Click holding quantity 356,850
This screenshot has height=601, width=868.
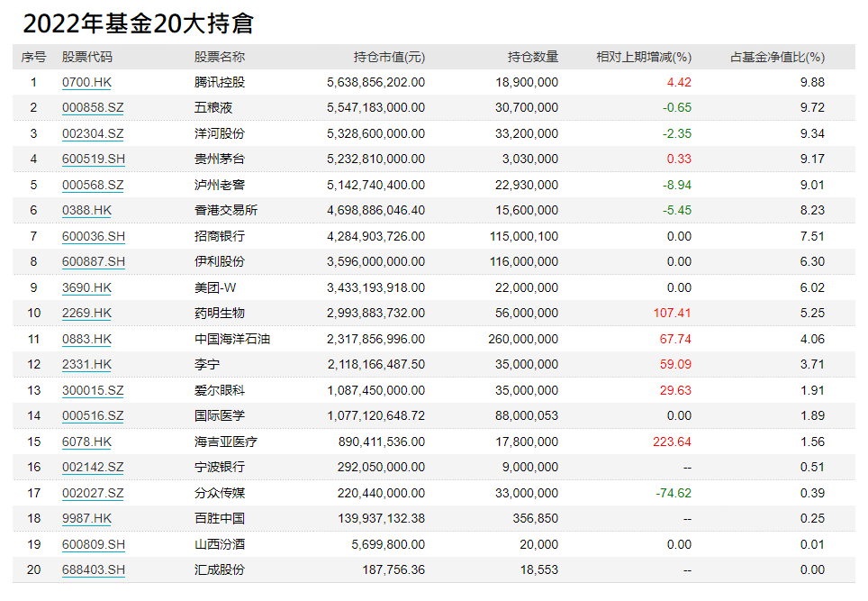536,518
